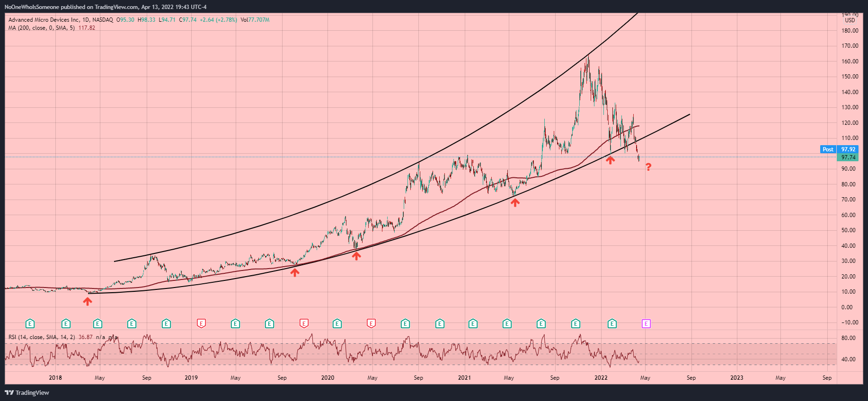Click the USD currency label on price axis
The height and width of the screenshot is (401, 868).
pyautogui.click(x=850, y=20)
